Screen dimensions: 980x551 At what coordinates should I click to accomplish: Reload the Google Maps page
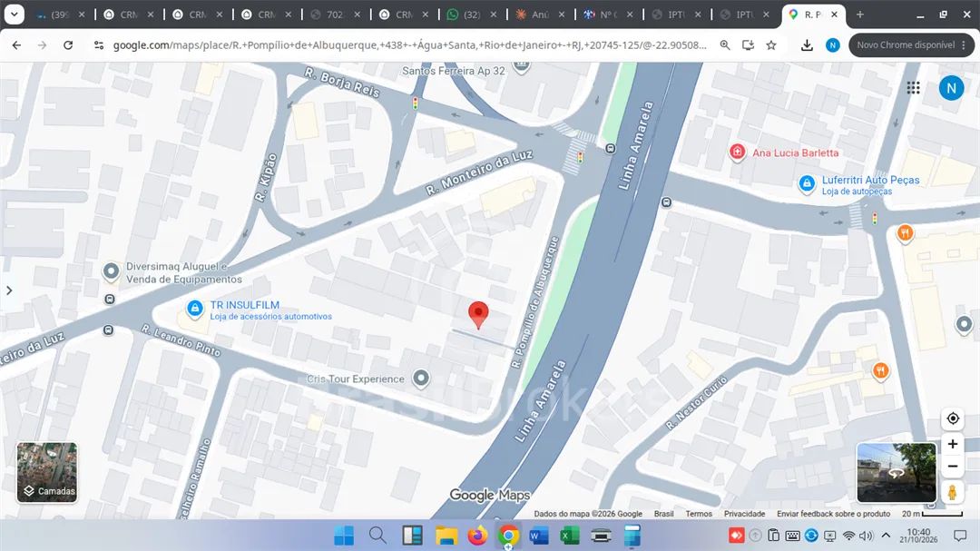(68, 45)
